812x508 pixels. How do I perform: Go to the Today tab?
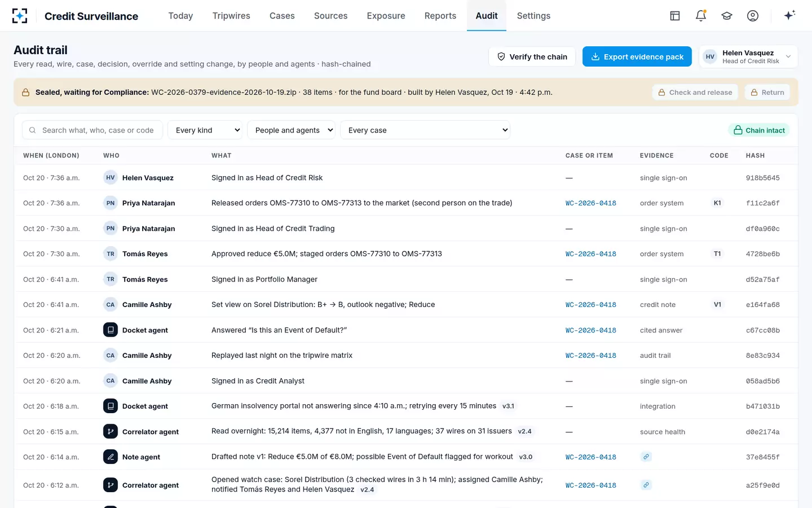pyautogui.click(x=180, y=16)
